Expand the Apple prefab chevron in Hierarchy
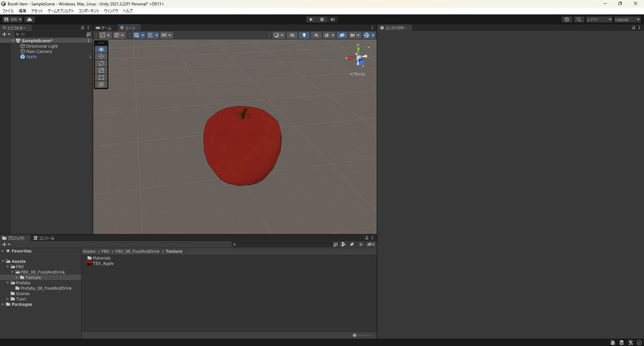The image size is (644, 346). (90, 57)
